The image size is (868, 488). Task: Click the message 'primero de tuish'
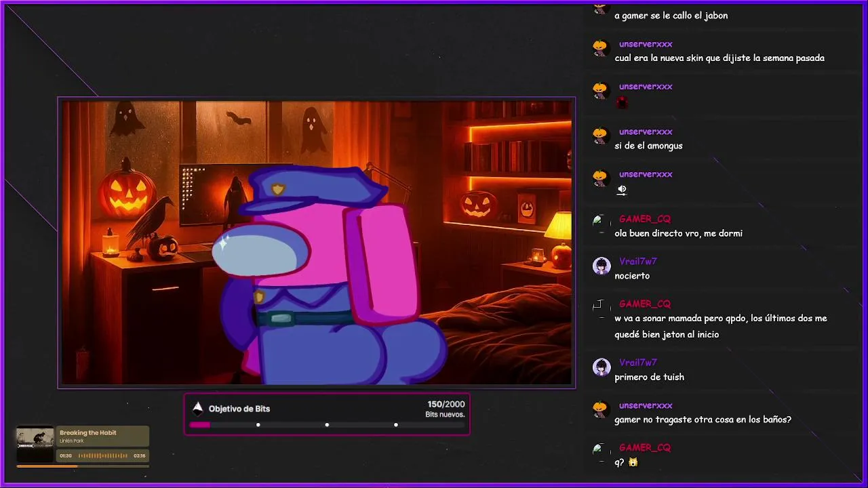tap(649, 378)
